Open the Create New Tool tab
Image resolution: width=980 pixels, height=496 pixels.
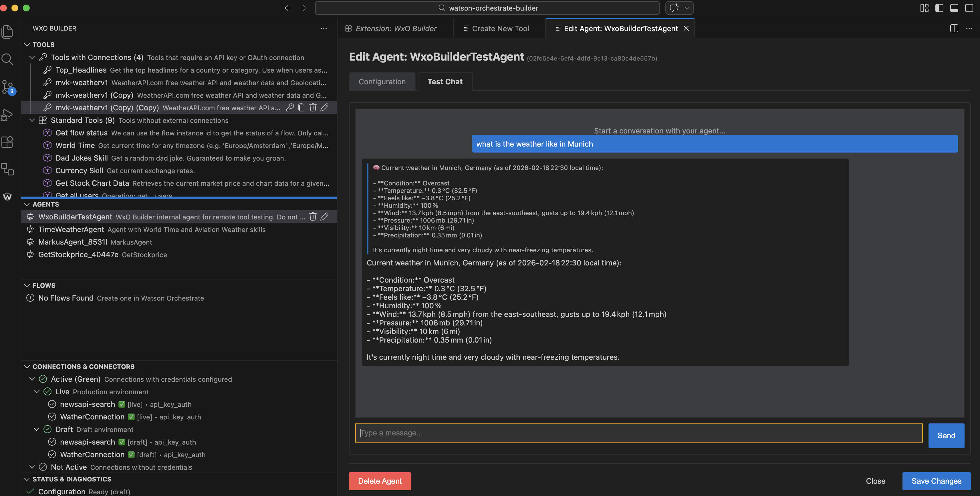pyautogui.click(x=499, y=28)
